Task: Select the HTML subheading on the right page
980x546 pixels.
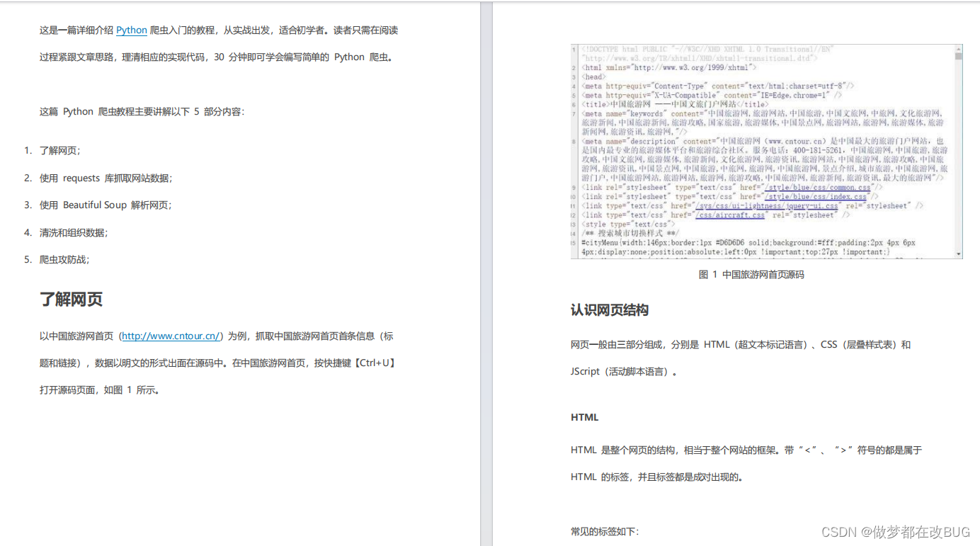Action: point(583,417)
